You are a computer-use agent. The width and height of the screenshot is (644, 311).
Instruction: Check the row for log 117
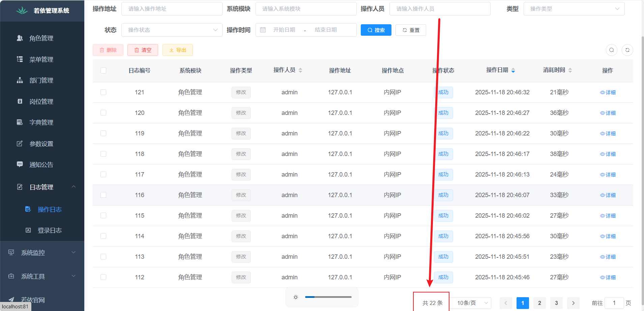pyautogui.click(x=104, y=175)
